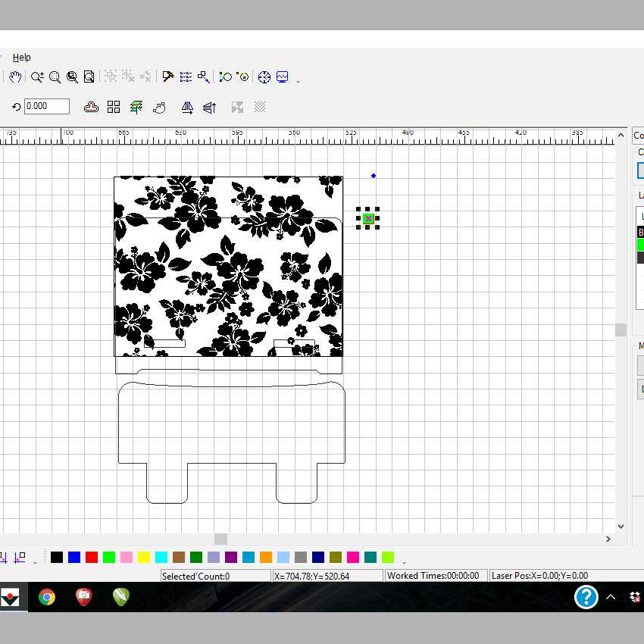This screenshot has height=644, width=644.
Task: Open the preview monitor icon
Action: pos(283,77)
